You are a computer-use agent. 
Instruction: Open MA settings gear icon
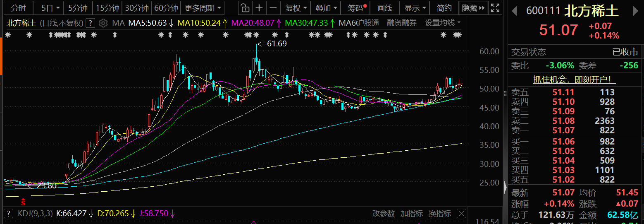pos(103,23)
